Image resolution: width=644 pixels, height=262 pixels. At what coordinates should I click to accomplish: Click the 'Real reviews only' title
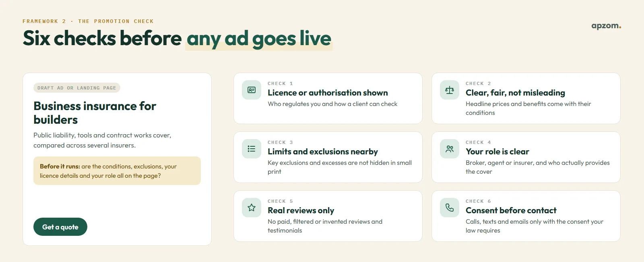[301, 210]
